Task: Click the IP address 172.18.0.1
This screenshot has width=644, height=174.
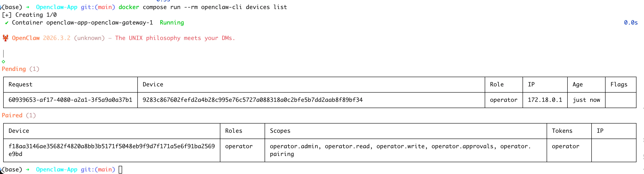Action: (545, 100)
